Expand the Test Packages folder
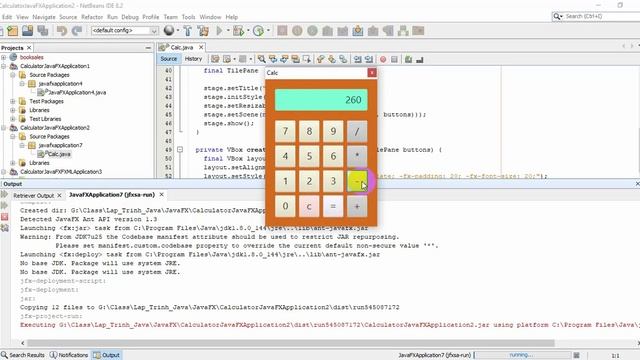The image size is (640, 360). [x=13, y=101]
